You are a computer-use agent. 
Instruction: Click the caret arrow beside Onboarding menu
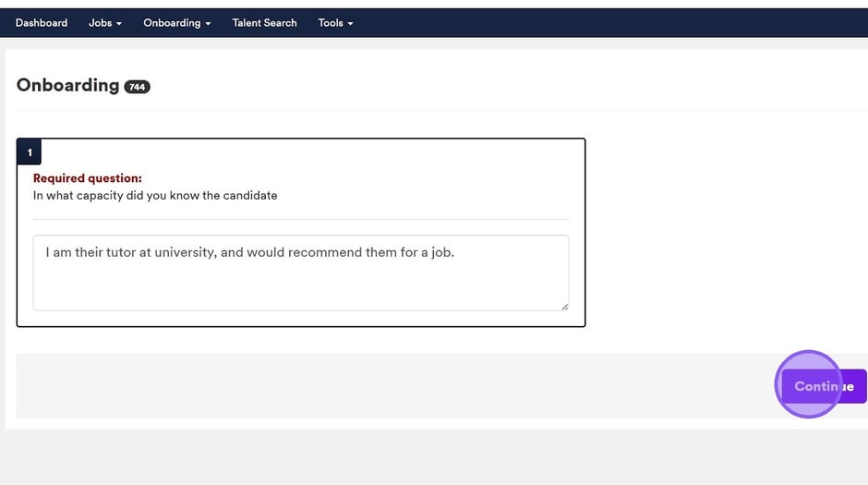click(x=208, y=24)
